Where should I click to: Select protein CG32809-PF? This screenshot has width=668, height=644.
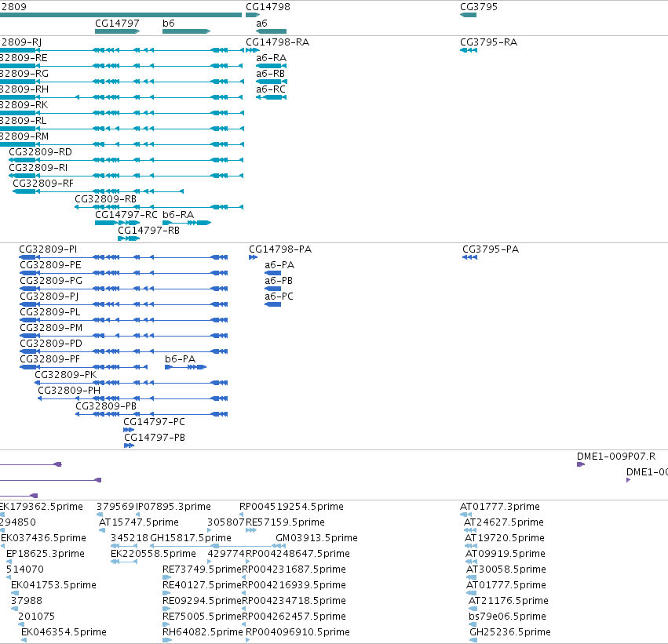click(83, 367)
